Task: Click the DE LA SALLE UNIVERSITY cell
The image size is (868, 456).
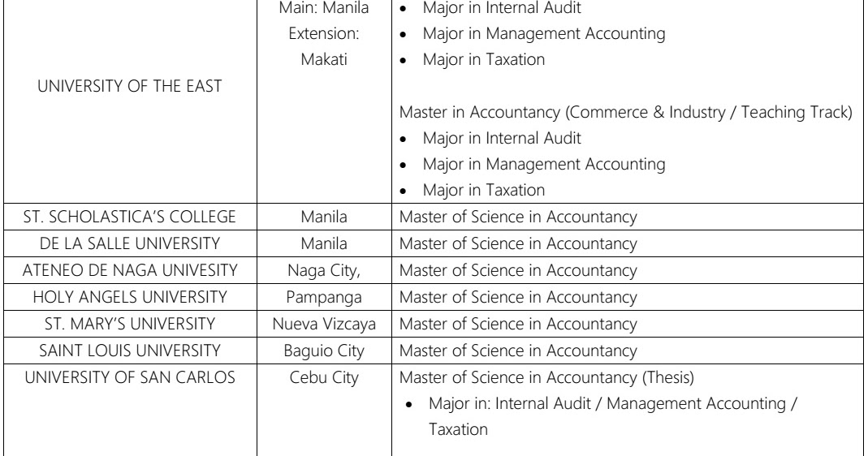Action: (x=130, y=243)
